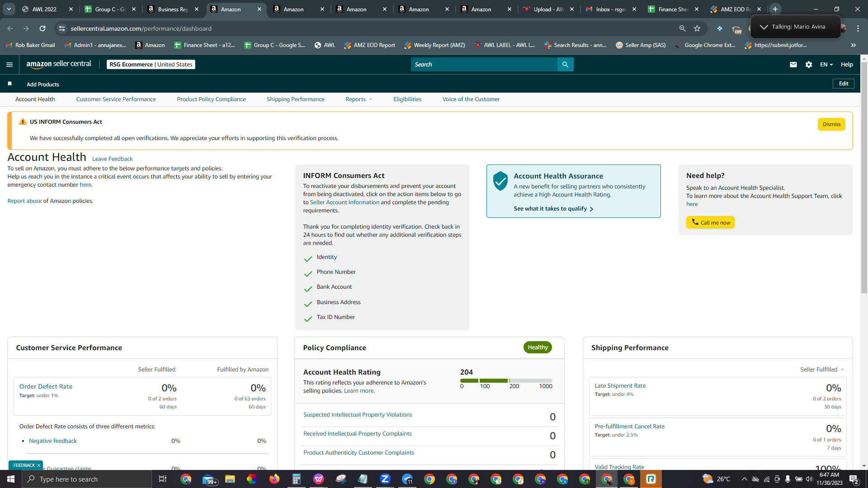Open the Order Defect Rate link
The height and width of the screenshot is (488, 868).
(46, 386)
